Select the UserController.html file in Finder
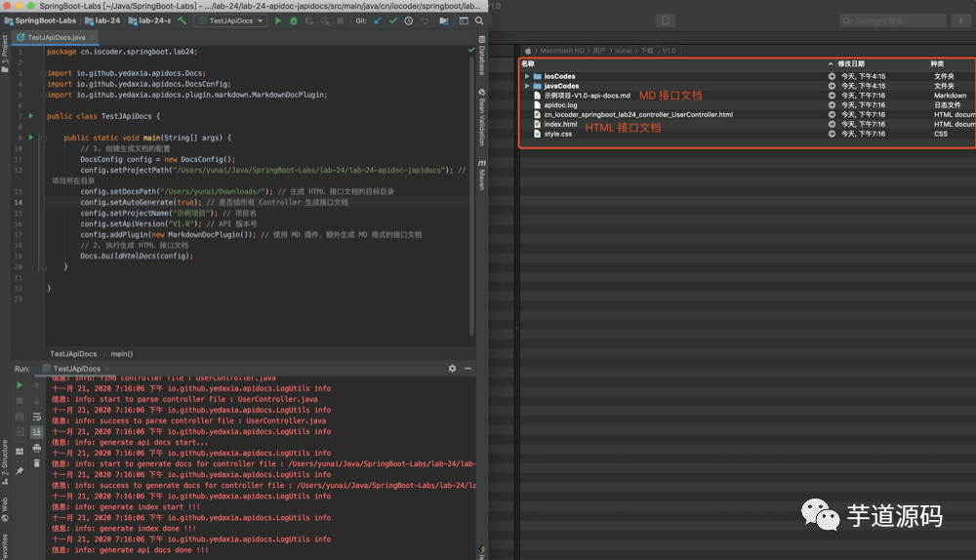 tap(638, 114)
